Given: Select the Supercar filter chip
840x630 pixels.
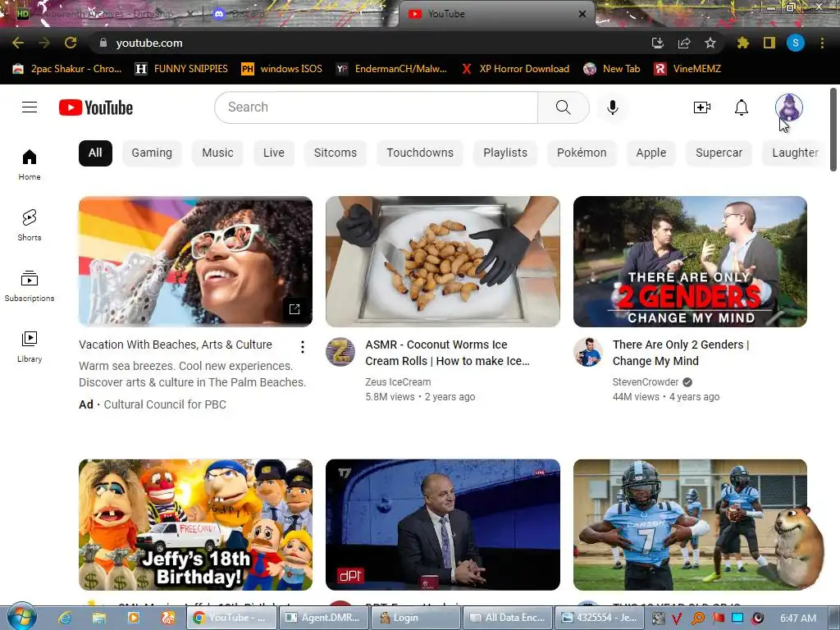Looking at the screenshot, I should (x=719, y=153).
